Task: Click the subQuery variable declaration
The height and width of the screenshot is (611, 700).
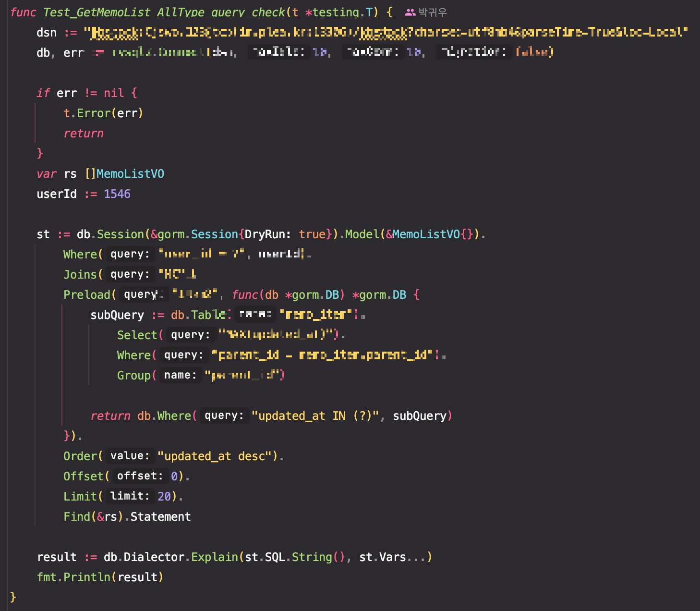Action: (x=117, y=315)
